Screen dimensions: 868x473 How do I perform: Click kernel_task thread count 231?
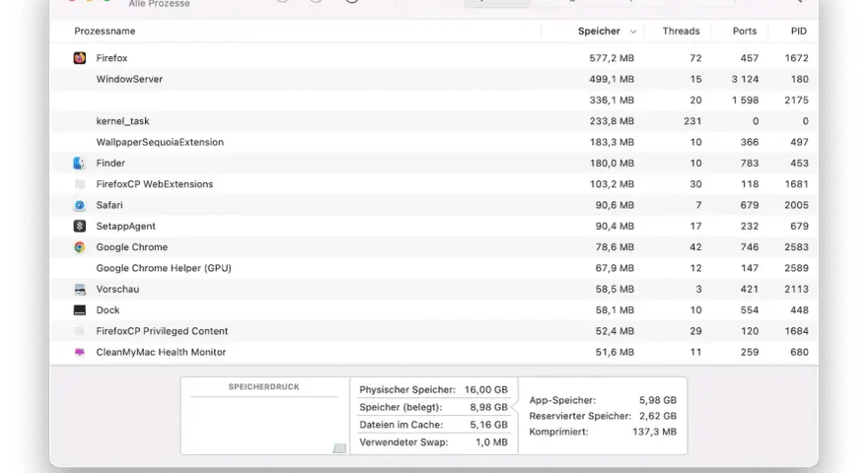point(692,121)
